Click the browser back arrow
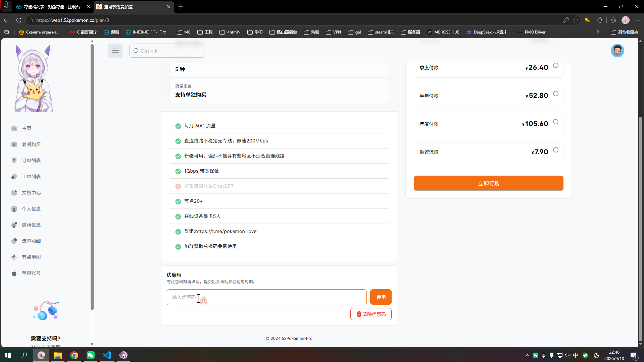The image size is (644, 362). point(7,20)
